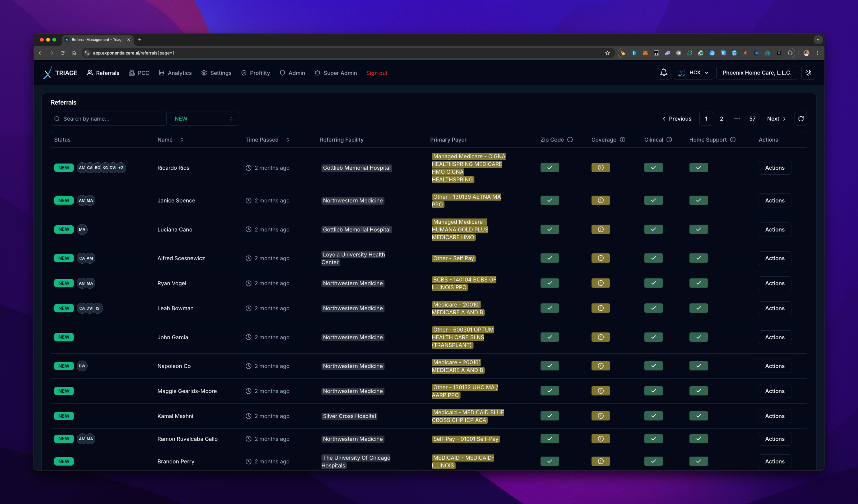Click the Coverage column info icon
The height and width of the screenshot is (504, 858).
pos(622,140)
